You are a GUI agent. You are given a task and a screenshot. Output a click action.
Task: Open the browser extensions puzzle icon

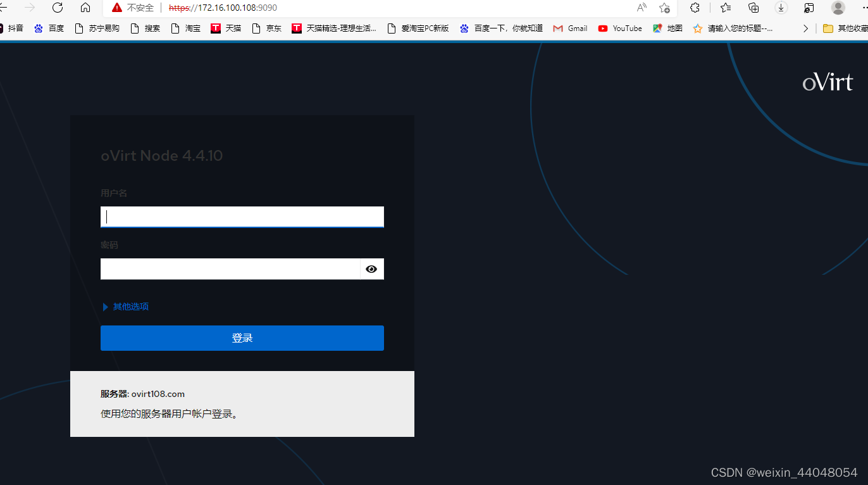[x=695, y=8]
